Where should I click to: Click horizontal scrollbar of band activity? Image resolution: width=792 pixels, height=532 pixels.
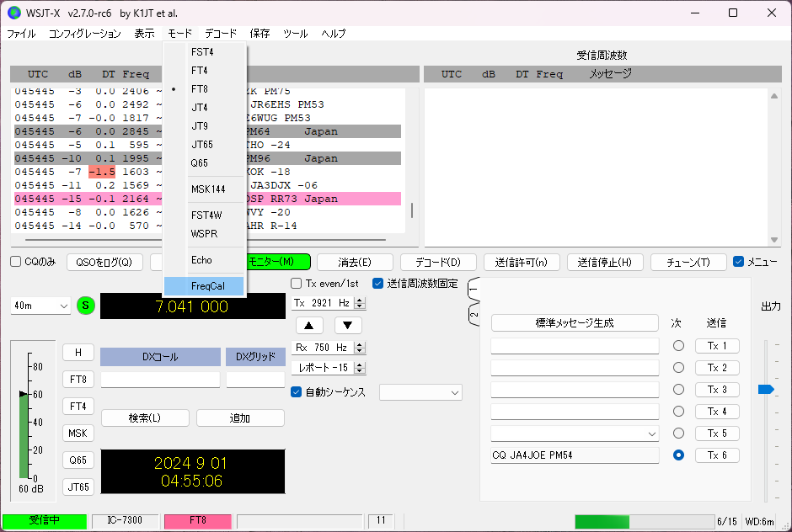tap(205, 240)
